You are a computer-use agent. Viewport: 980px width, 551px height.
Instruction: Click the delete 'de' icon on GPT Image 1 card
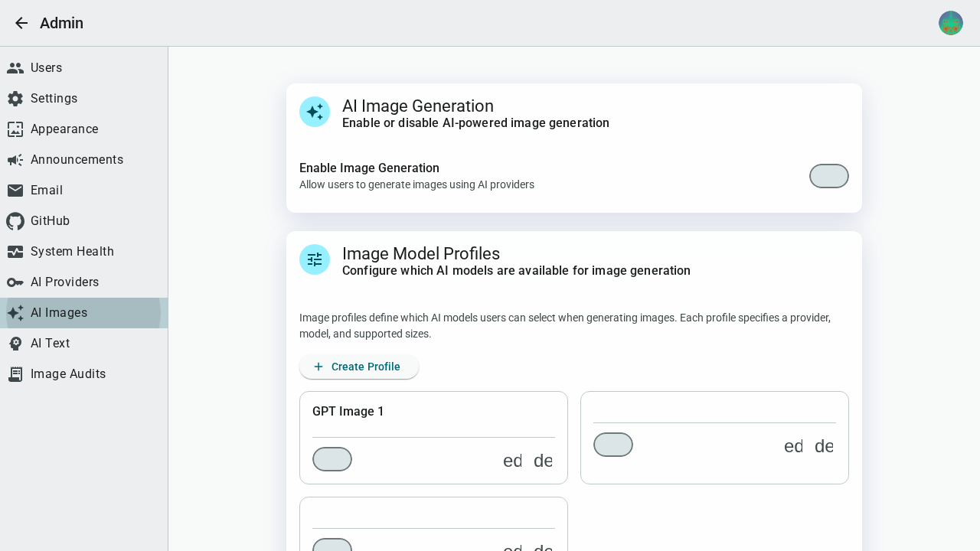point(543,461)
